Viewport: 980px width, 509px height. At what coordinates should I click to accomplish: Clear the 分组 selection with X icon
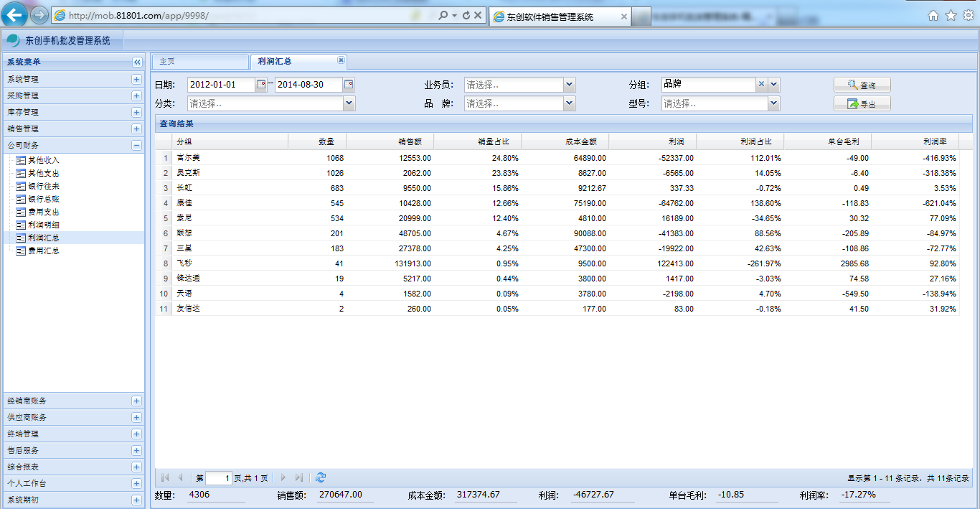tap(761, 84)
